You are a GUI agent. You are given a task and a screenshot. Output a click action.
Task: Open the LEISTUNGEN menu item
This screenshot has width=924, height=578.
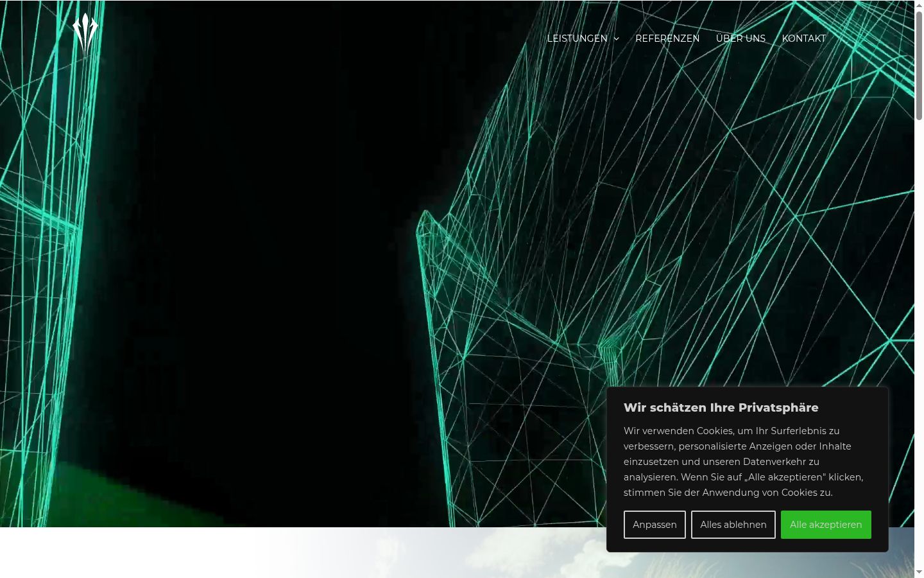(577, 39)
